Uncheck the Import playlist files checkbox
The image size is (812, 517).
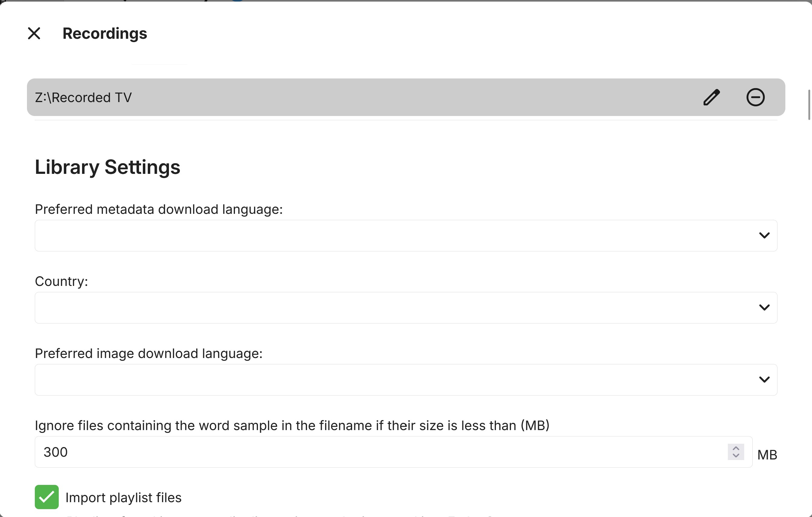(47, 497)
